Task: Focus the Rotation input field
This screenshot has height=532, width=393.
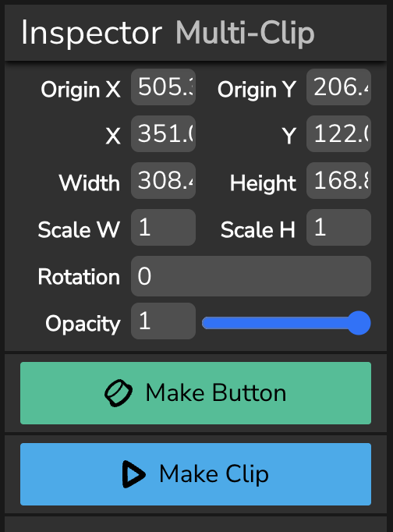Action: 251,276
